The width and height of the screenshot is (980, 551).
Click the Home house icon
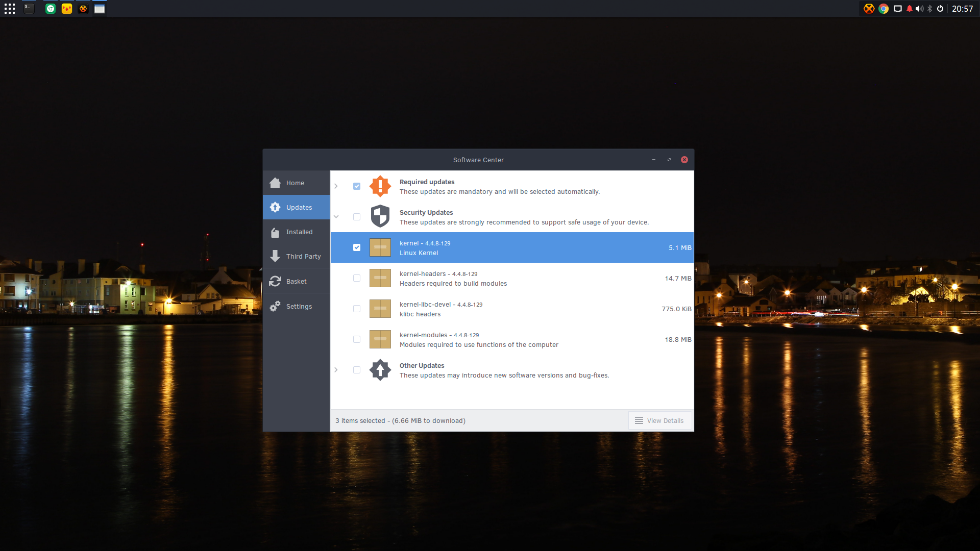[x=275, y=183]
